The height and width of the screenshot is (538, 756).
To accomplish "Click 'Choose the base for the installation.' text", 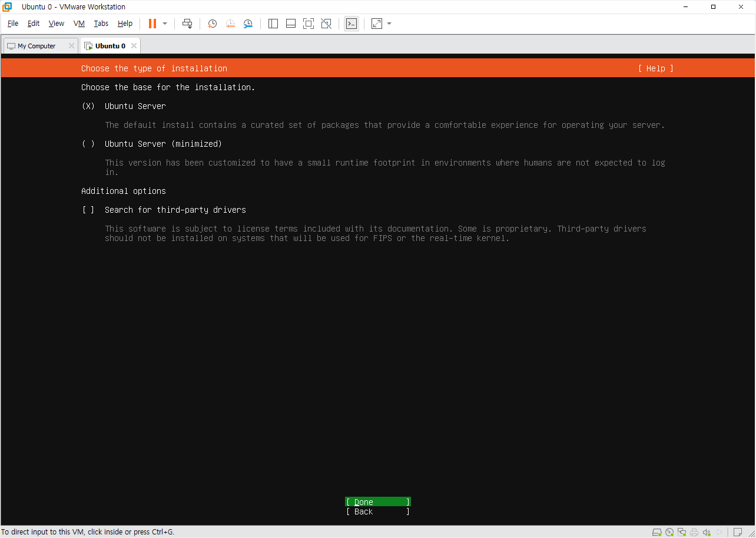I will pos(168,87).
